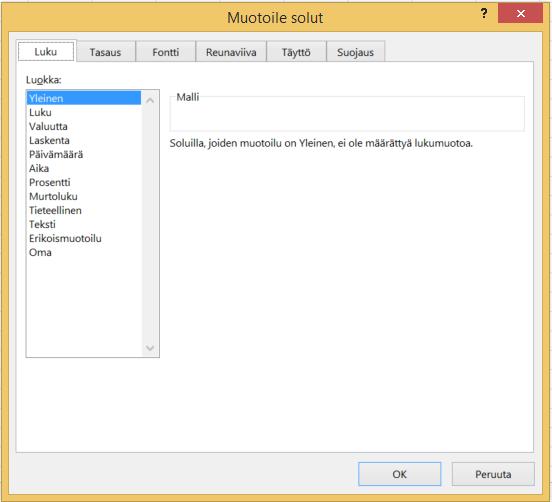
Task: Click the category list scroll up arrow
Action: pyautogui.click(x=150, y=101)
